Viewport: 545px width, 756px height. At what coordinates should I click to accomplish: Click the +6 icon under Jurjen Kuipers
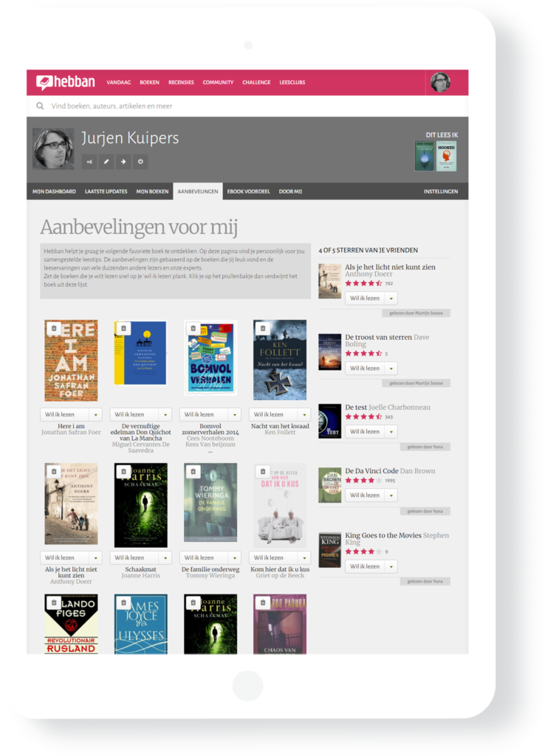(x=89, y=162)
